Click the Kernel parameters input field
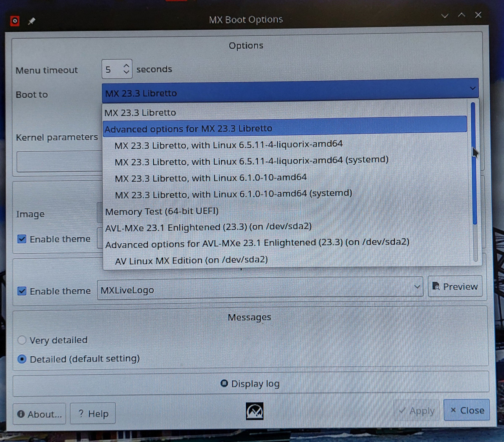The image size is (504, 442). coord(60,162)
